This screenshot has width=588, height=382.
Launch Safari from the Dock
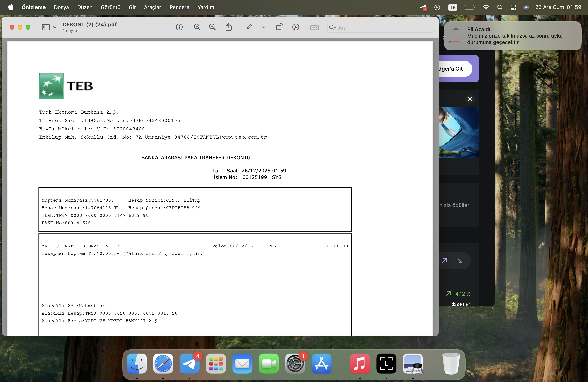coord(163,364)
